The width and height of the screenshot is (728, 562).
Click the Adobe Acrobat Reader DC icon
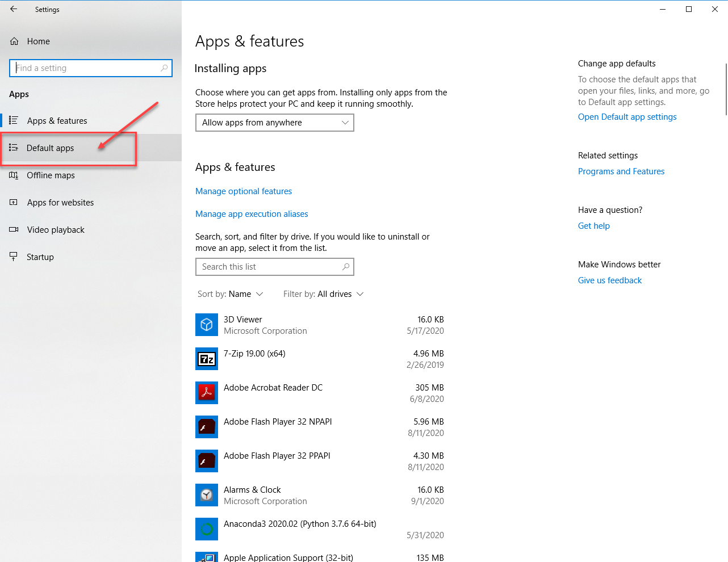point(207,393)
